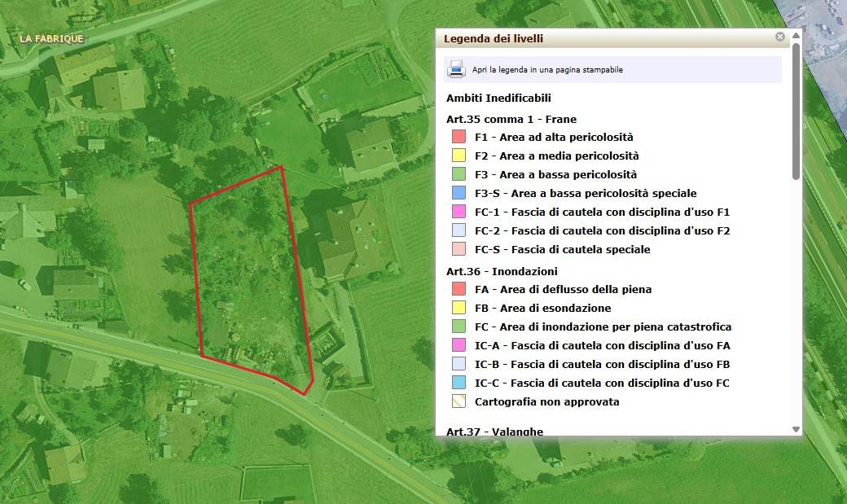Close the Legenda dei livelli panel

(x=780, y=37)
